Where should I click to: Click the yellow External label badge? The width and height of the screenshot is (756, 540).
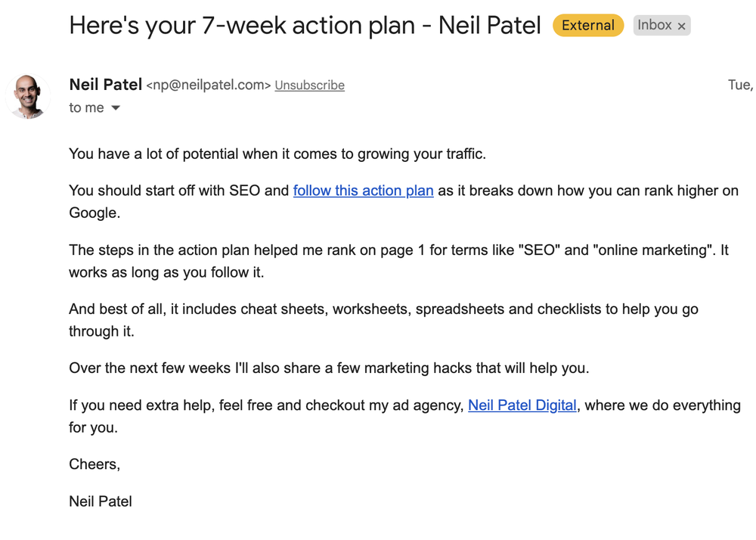tap(587, 26)
